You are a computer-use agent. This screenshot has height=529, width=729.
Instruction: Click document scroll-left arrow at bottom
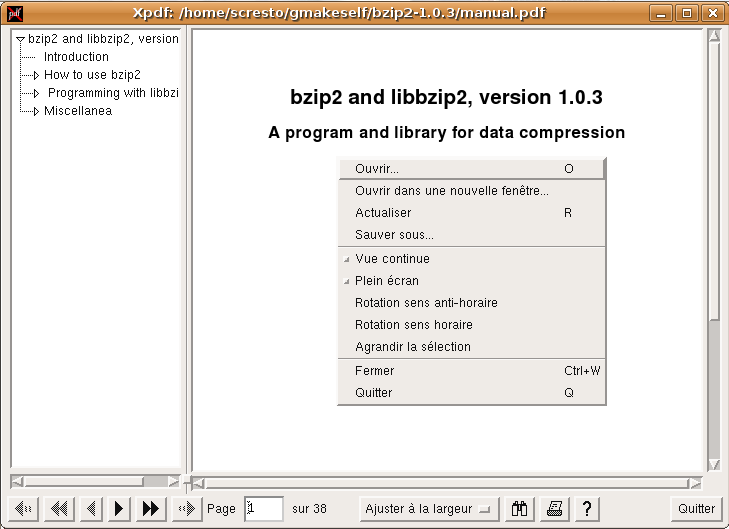pyautogui.click(x=198, y=483)
